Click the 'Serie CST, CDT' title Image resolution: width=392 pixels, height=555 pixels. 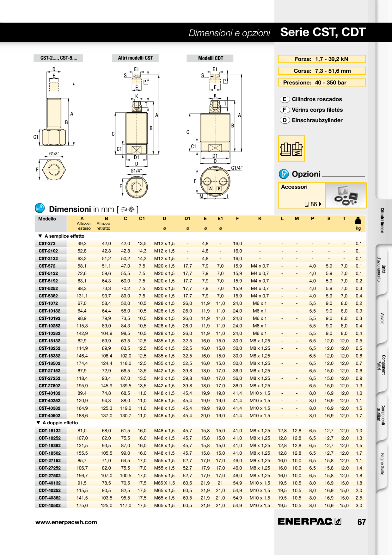pos(323,32)
